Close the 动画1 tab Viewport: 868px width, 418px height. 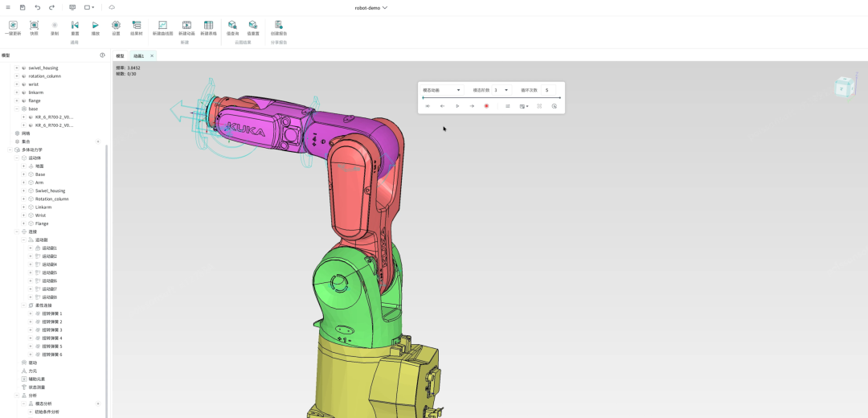tap(152, 55)
